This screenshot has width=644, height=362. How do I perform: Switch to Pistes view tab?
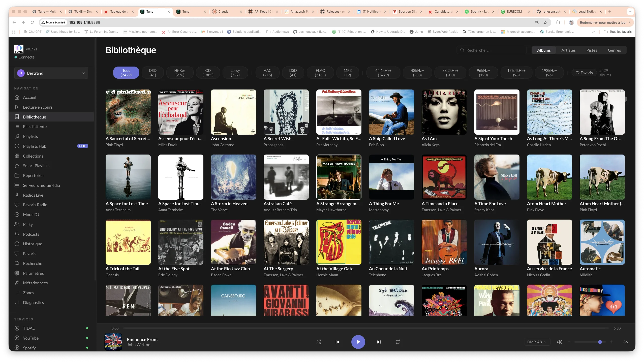[x=592, y=50]
